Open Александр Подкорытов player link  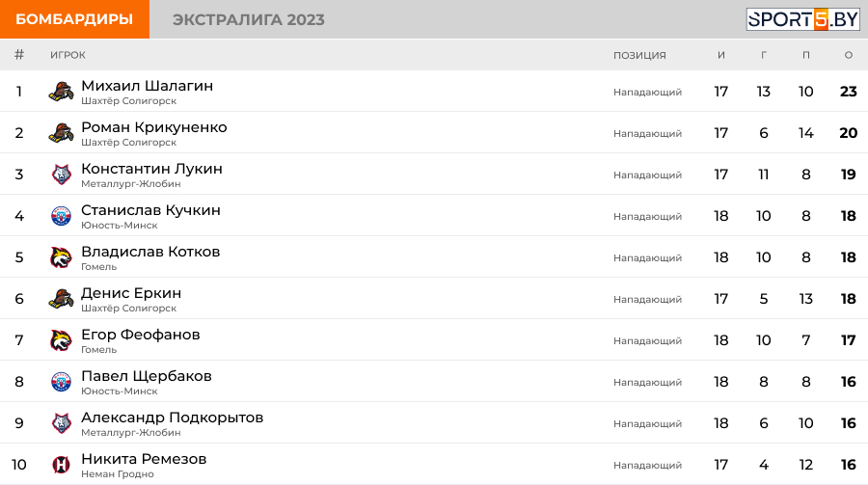[172, 418]
